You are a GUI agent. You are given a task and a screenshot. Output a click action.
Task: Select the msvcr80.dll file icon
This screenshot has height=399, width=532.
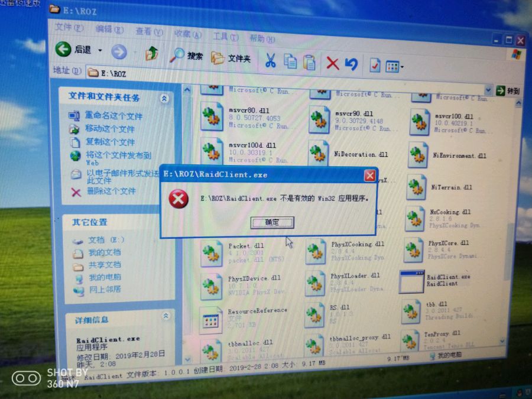212,116
